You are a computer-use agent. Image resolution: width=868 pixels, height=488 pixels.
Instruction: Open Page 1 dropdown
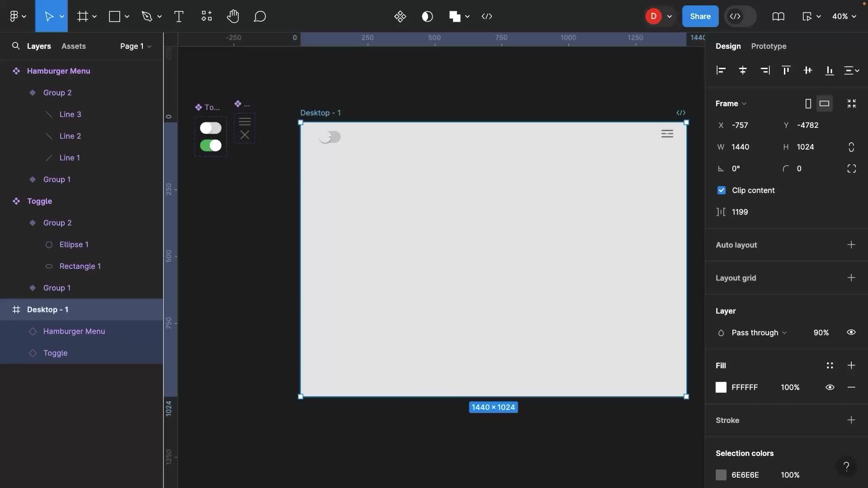pyautogui.click(x=136, y=46)
